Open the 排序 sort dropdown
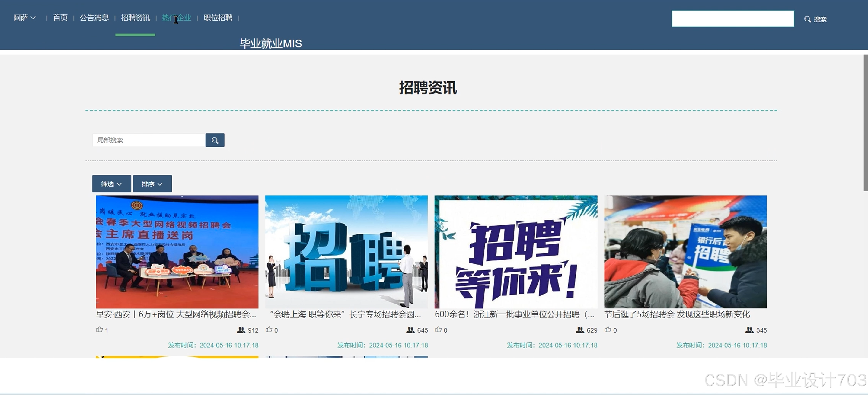This screenshot has height=395, width=868. [152, 184]
